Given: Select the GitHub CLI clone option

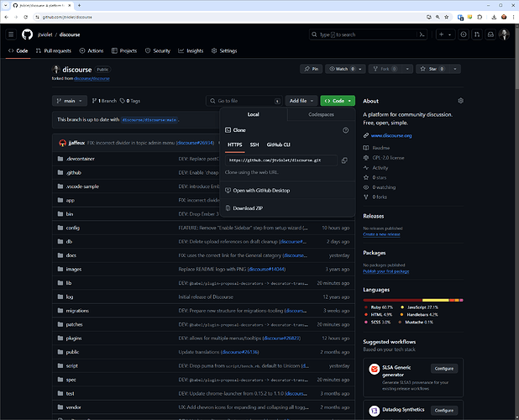Looking at the screenshot, I should 278,144.
